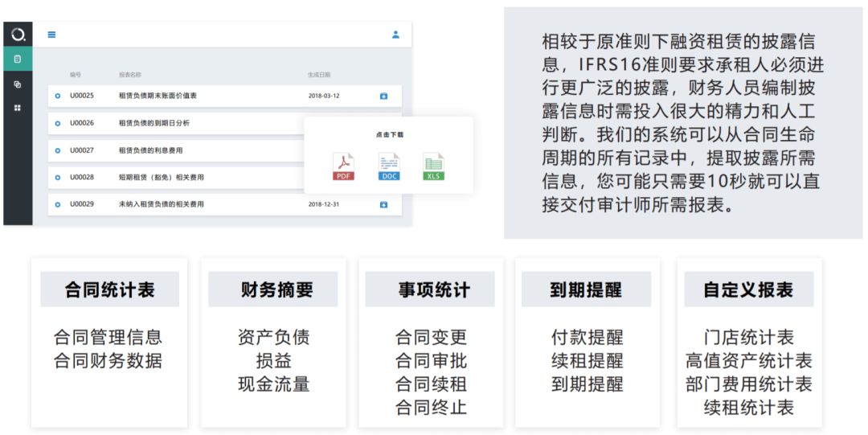This screenshot has width=868, height=435.
Task: Open the grid dashboard icon in the sidebar
Action: pos(18,108)
